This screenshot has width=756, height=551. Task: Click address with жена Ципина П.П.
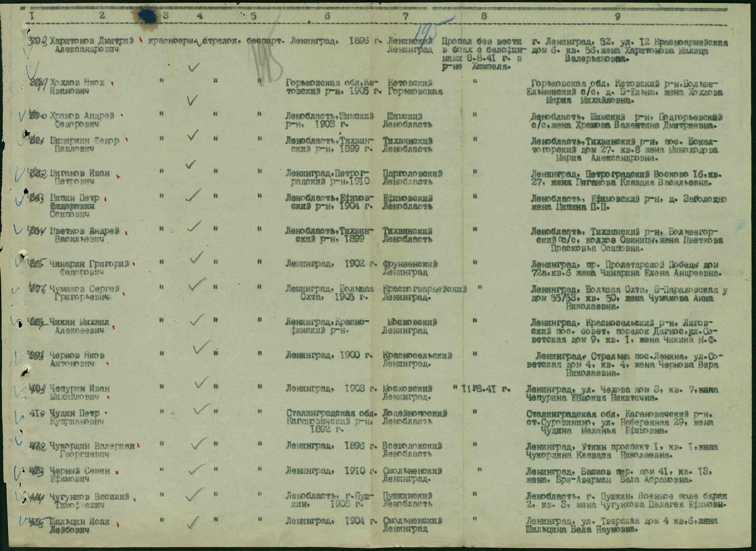pyautogui.click(x=629, y=203)
